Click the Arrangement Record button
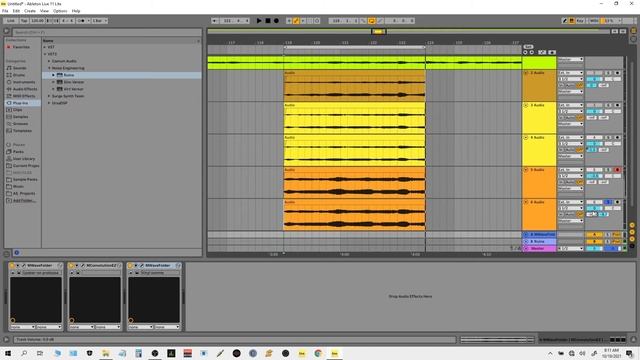 click(276, 21)
